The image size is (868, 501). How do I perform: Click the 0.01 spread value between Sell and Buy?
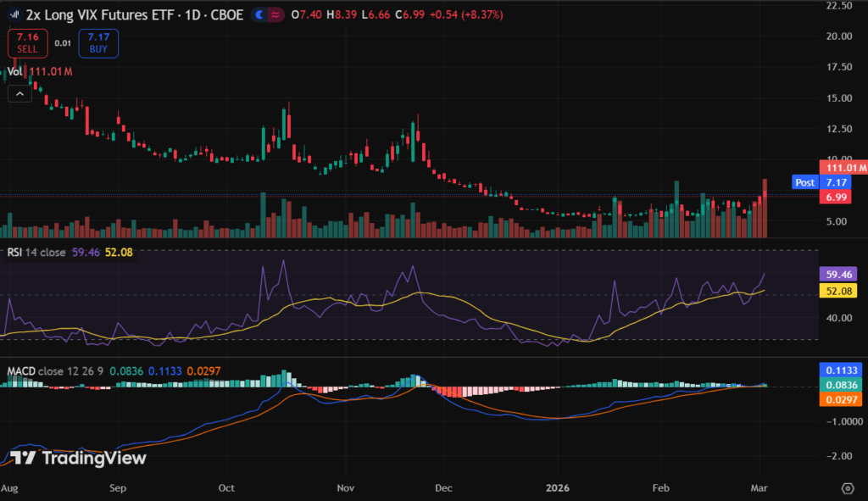pos(63,42)
